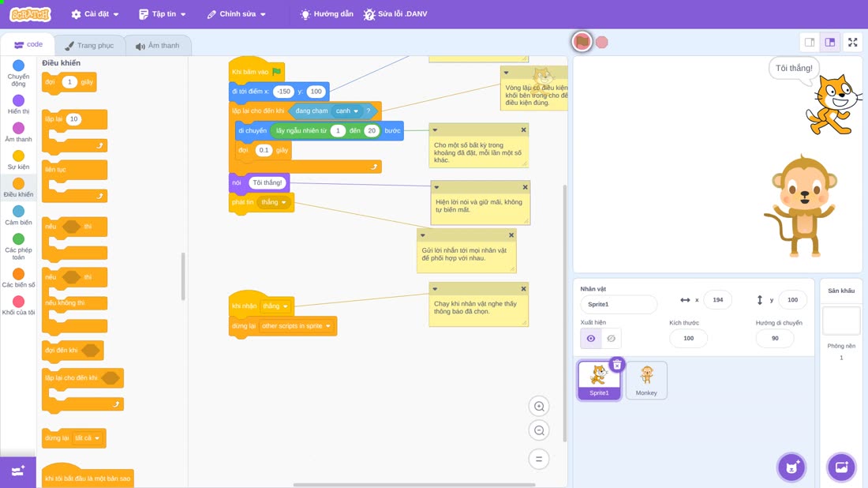Enter fullscreen stage mode

[x=852, y=42]
